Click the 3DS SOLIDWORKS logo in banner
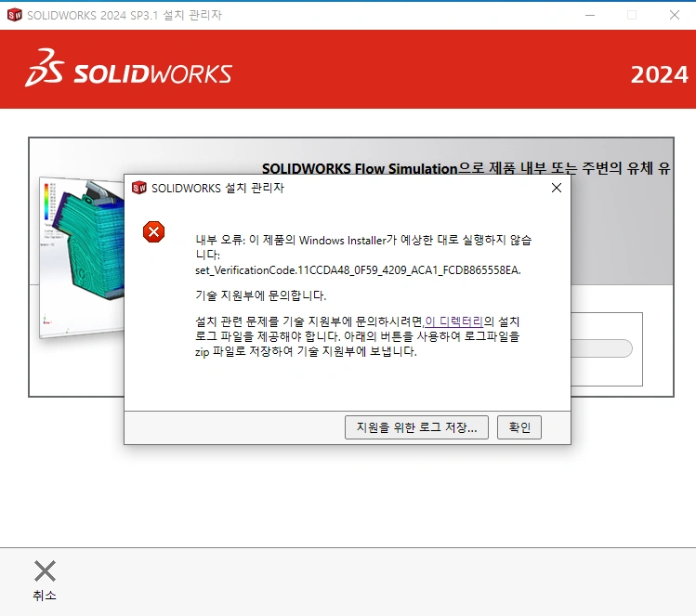Image resolution: width=696 pixels, height=616 pixels. [129, 68]
